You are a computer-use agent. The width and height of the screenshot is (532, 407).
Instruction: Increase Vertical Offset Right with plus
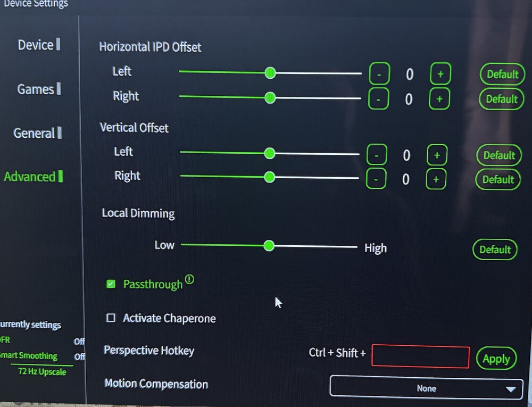tap(436, 179)
